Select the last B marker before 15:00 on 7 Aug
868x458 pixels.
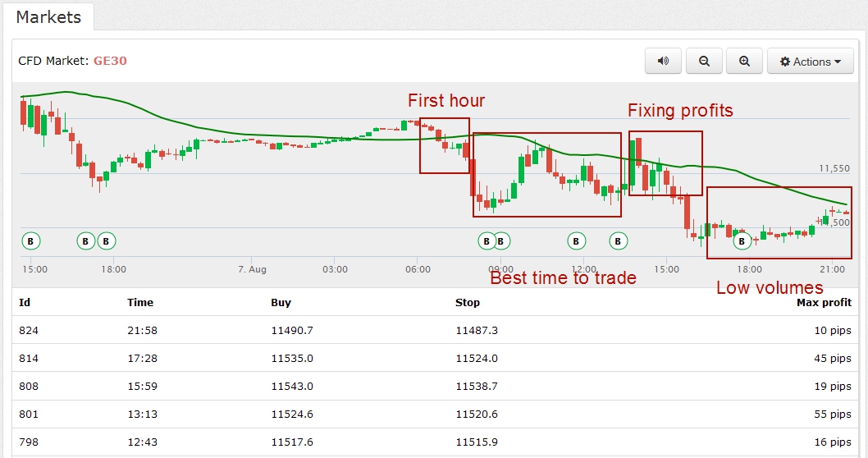coord(619,241)
